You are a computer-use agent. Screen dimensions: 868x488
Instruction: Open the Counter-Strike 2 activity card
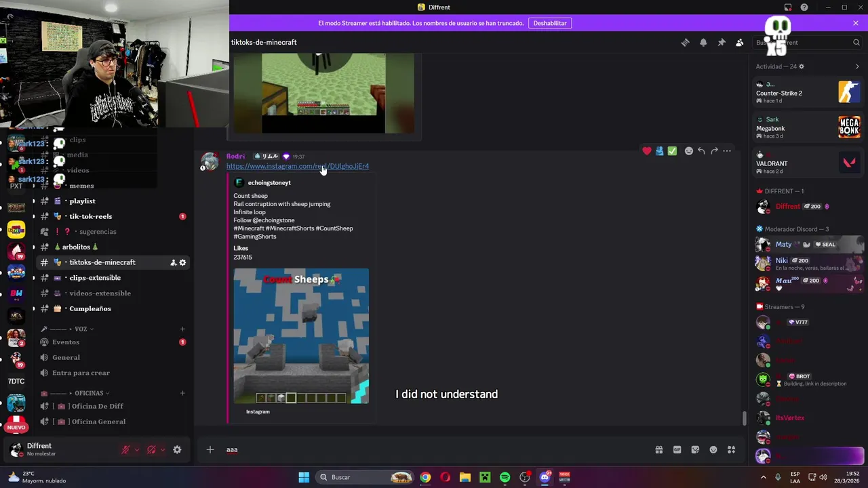coord(808,92)
